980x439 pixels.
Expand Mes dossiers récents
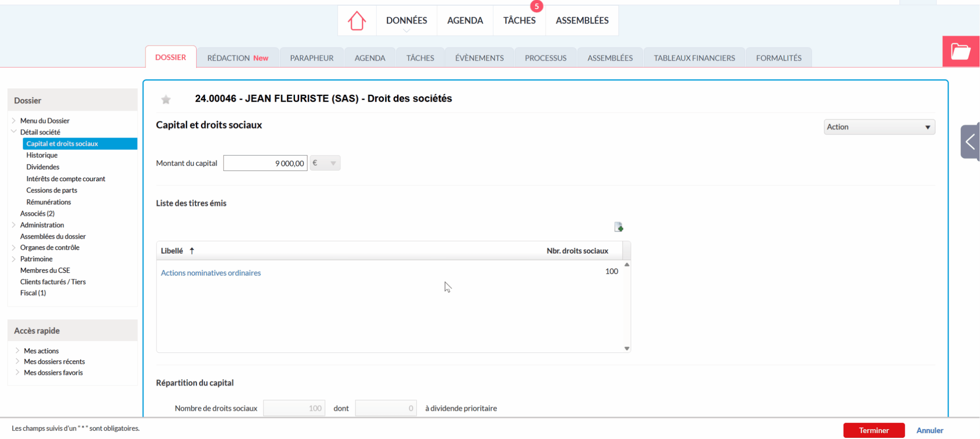pos(17,362)
